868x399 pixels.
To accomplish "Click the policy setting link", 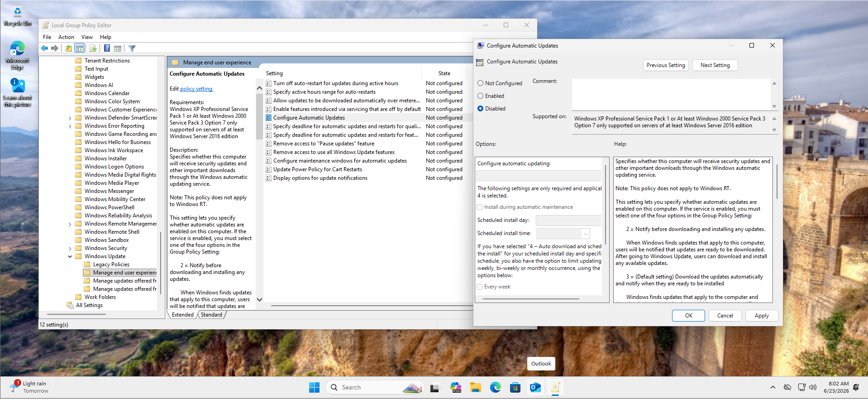I will pos(196,89).
